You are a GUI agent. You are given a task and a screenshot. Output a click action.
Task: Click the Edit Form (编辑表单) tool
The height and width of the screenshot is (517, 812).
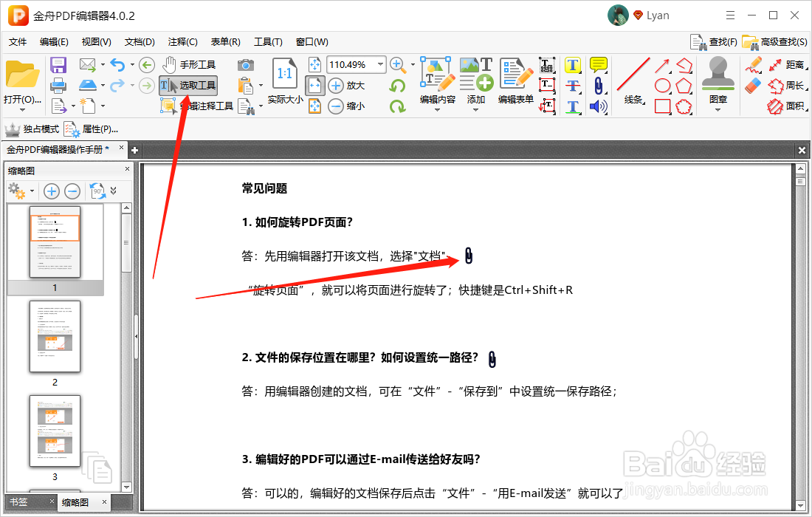(x=516, y=81)
